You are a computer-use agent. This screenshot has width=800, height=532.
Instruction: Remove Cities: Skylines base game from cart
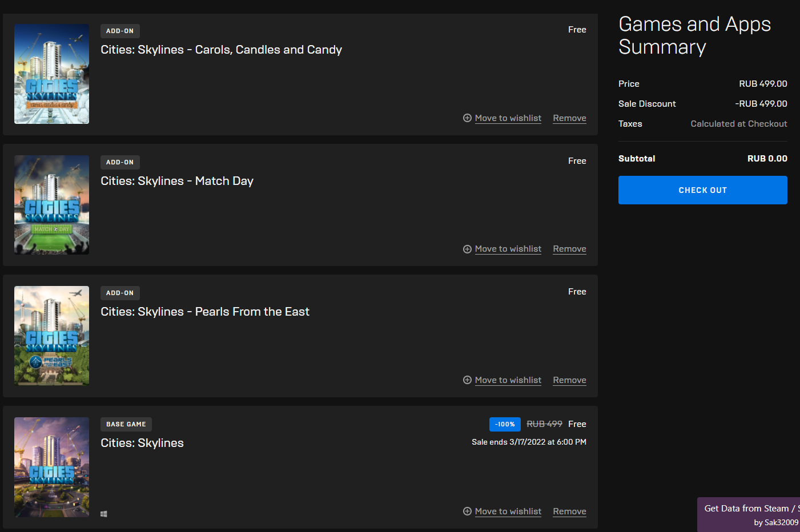pos(569,511)
